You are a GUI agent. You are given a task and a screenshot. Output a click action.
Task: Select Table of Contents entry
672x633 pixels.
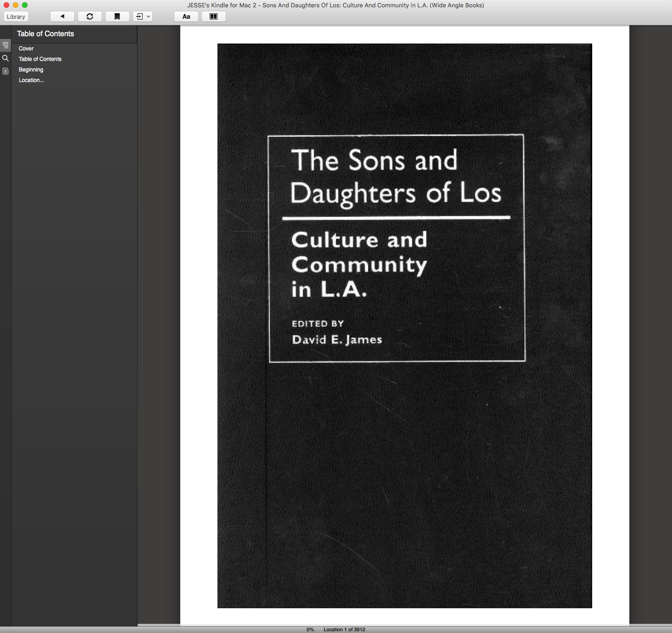point(40,59)
